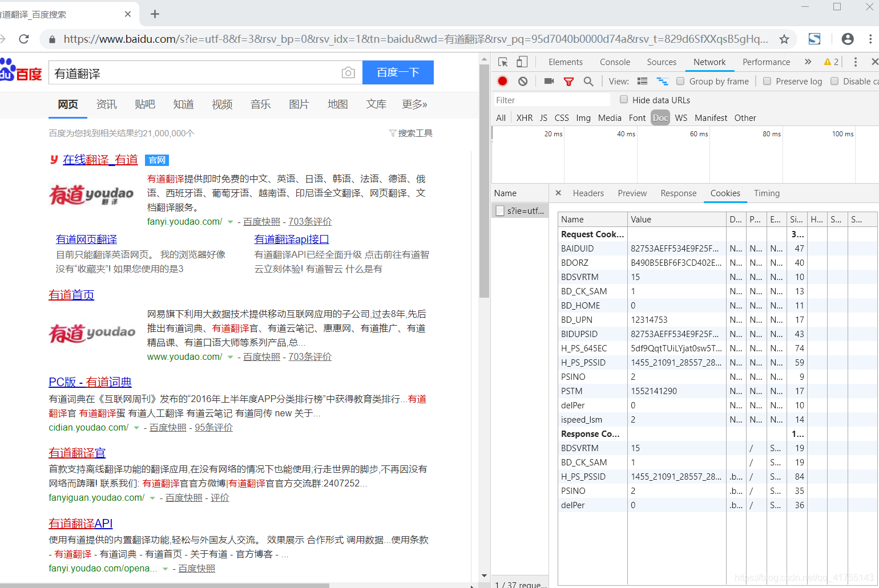879x588 pixels.
Task: Open the browser extension icon next to star
Action: tap(815, 39)
